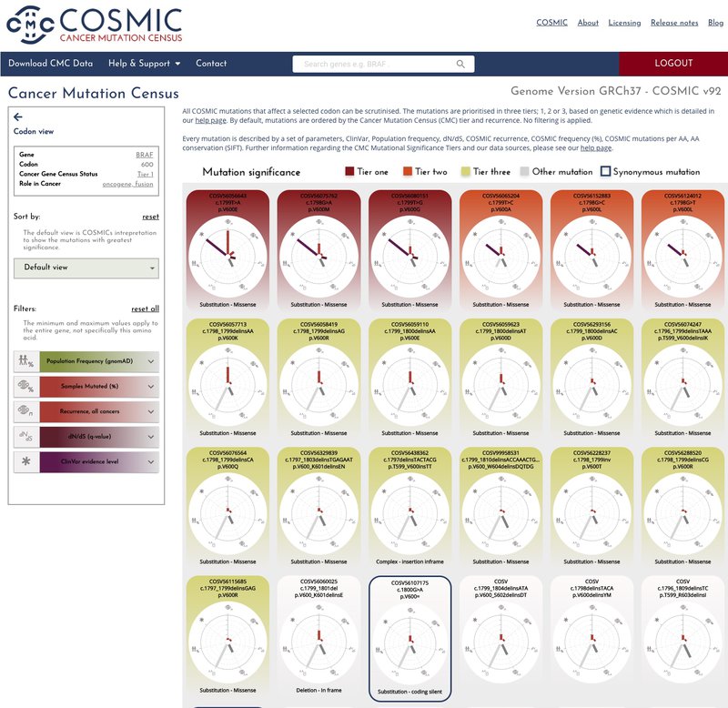Viewport: 728px width, 708px height.
Task: Expand the ClinVar evidence level filter chevron
Action: [150, 462]
